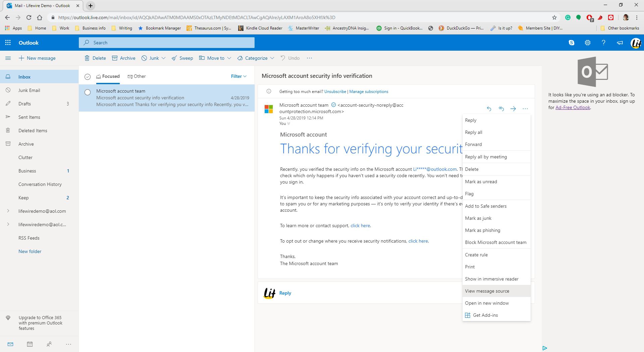The image size is (644, 352).
Task: Select Create rule in menu
Action: point(496,255)
